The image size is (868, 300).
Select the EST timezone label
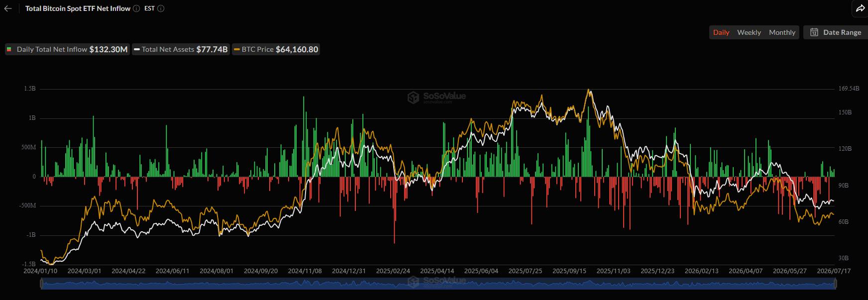click(149, 8)
